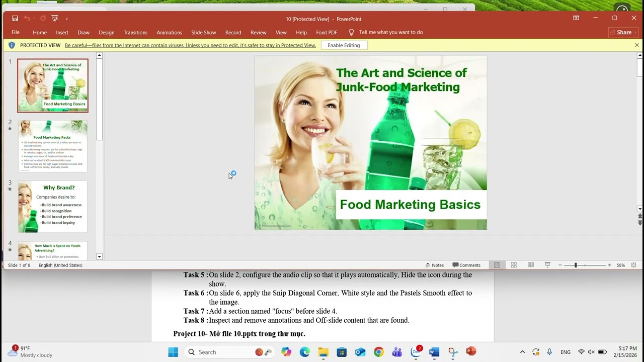Open the View ribbon tab
Image resolution: width=644 pixels, height=362 pixels.
[x=281, y=32]
